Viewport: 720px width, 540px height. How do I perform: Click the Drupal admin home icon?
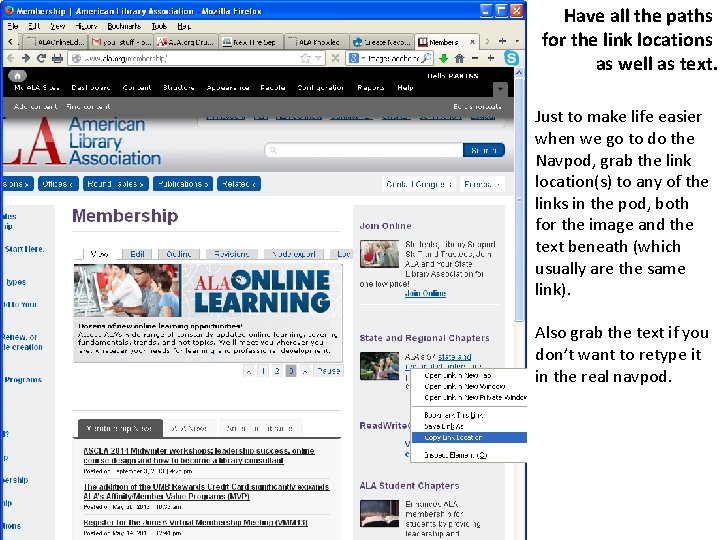(17, 76)
